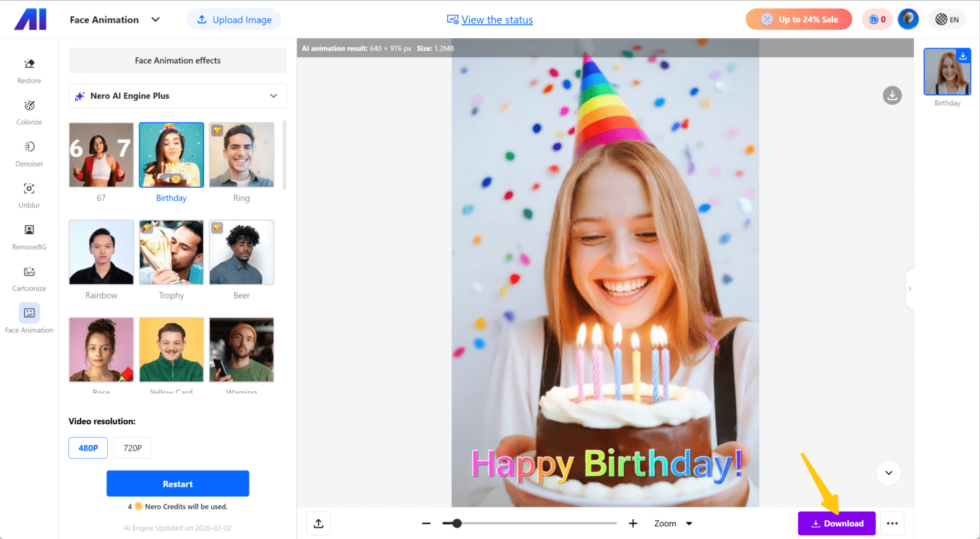Open the Face Animation tool
The width and height of the screenshot is (980, 539).
pyautogui.click(x=29, y=318)
